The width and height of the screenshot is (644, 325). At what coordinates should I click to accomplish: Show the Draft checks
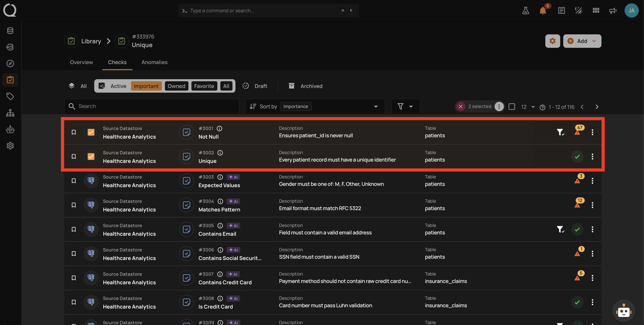pos(255,86)
